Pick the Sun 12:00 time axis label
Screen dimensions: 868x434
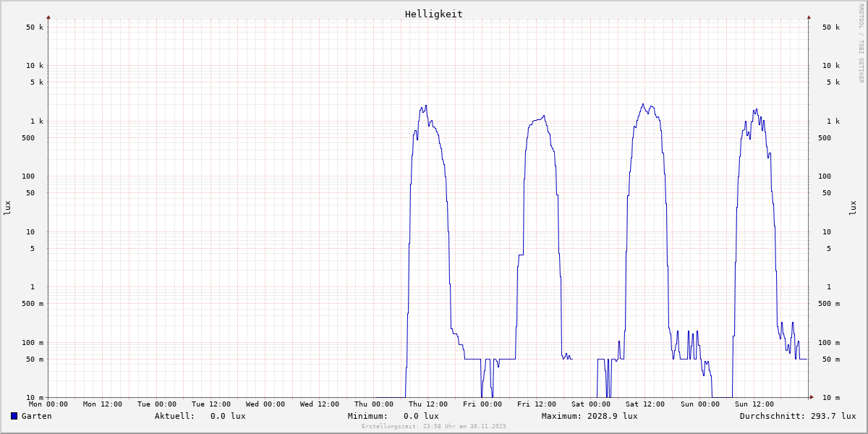754,404
